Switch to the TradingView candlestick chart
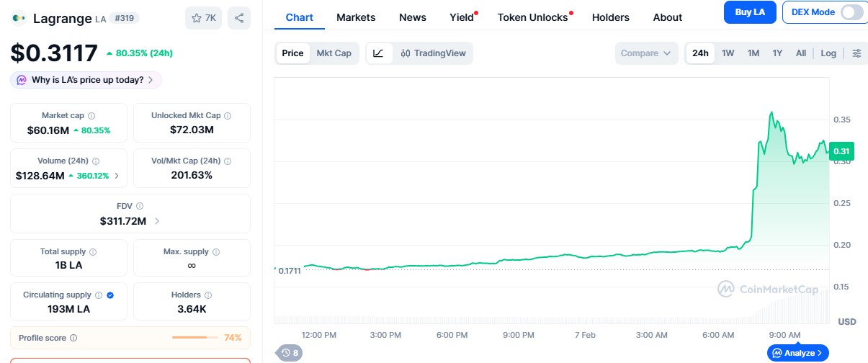The width and height of the screenshot is (868, 363). (x=433, y=53)
